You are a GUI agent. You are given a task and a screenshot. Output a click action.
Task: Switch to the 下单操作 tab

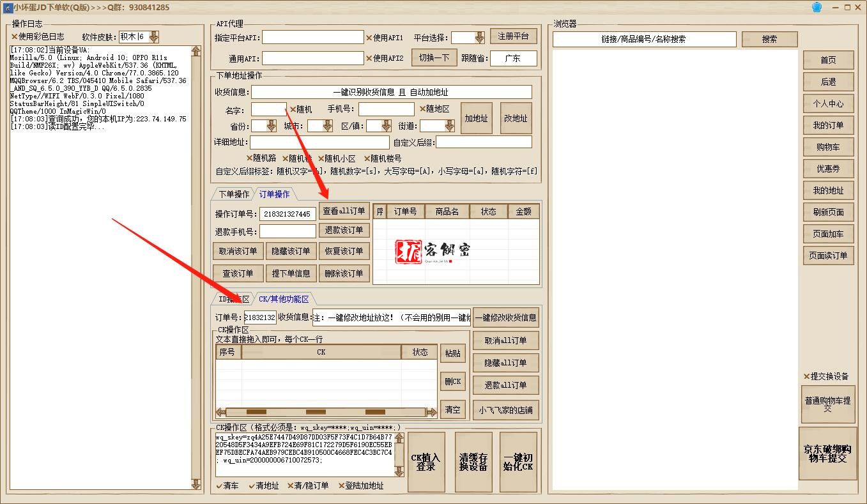coord(234,194)
